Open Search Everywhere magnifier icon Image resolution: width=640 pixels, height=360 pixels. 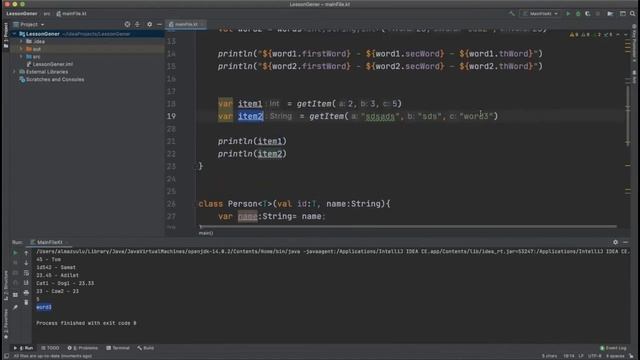coord(632,13)
